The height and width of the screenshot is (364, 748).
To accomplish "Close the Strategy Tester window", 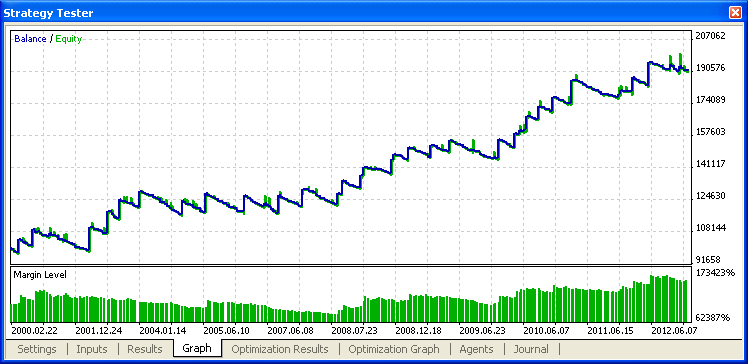I will (x=735, y=13).
